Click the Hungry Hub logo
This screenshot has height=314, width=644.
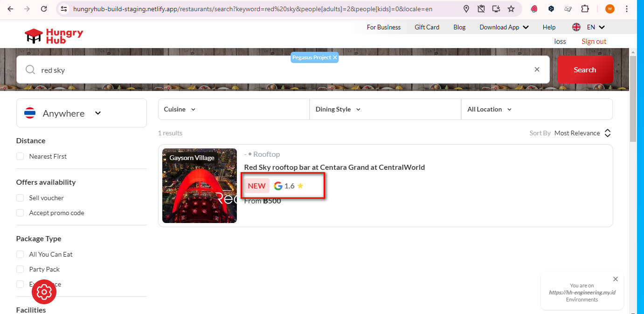click(x=54, y=35)
